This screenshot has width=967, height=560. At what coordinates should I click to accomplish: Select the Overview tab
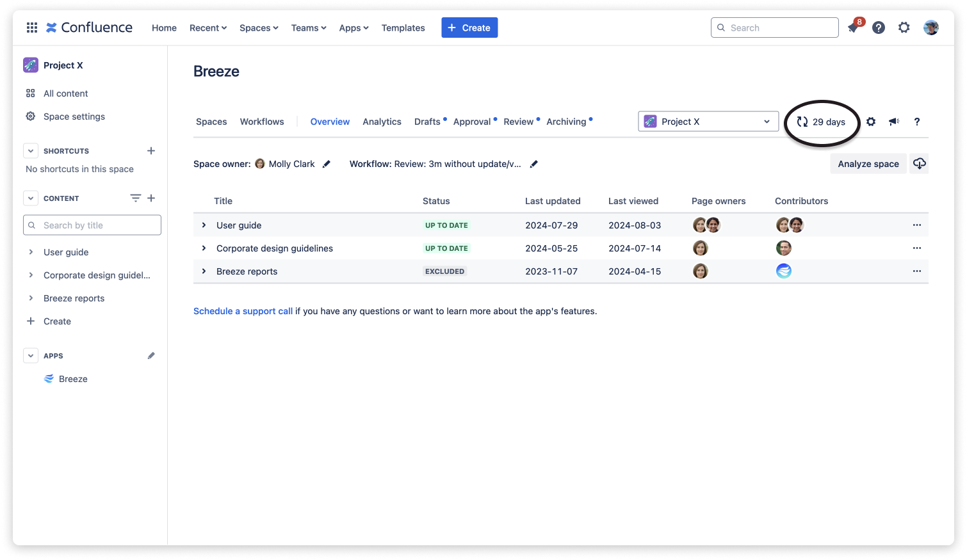click(330, 122)
